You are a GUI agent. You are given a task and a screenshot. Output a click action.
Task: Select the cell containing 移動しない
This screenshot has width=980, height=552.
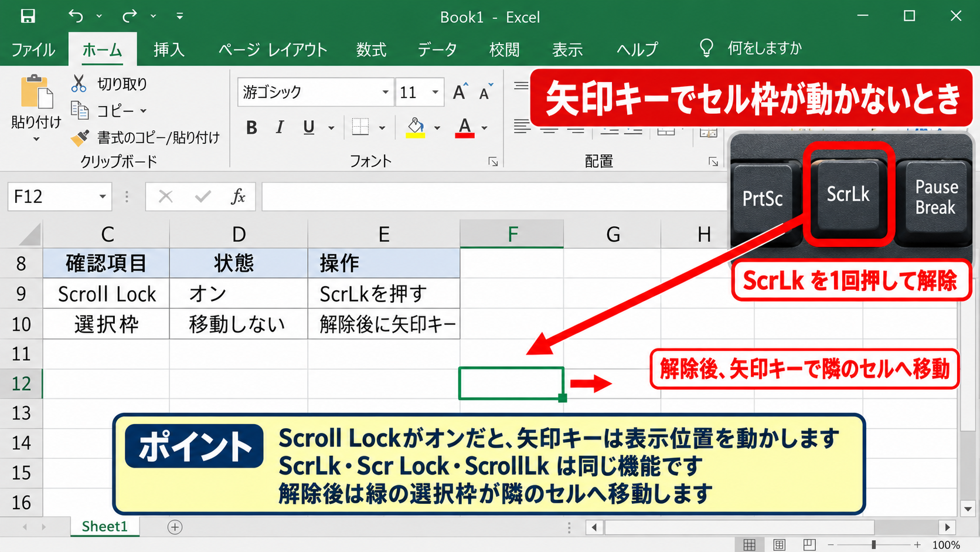239,324
